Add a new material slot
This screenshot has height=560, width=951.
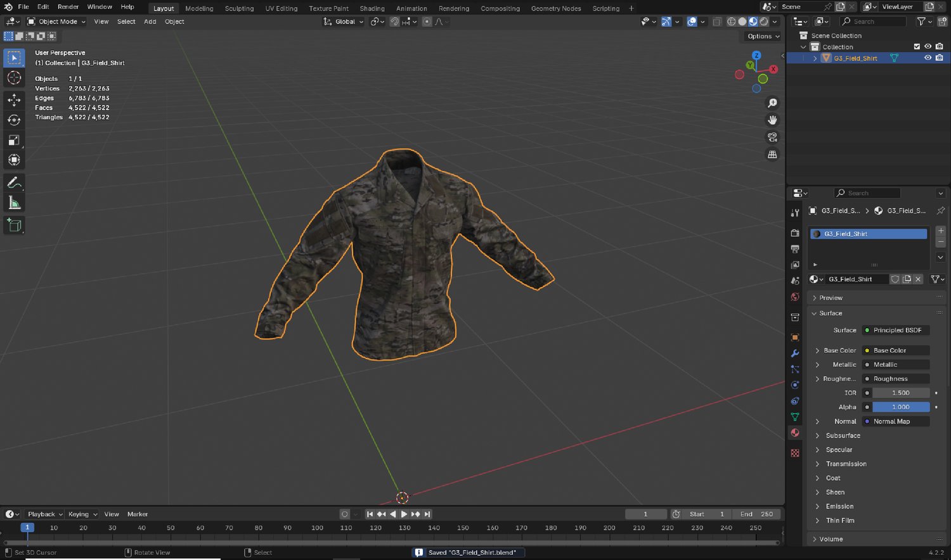click(941, 231)
